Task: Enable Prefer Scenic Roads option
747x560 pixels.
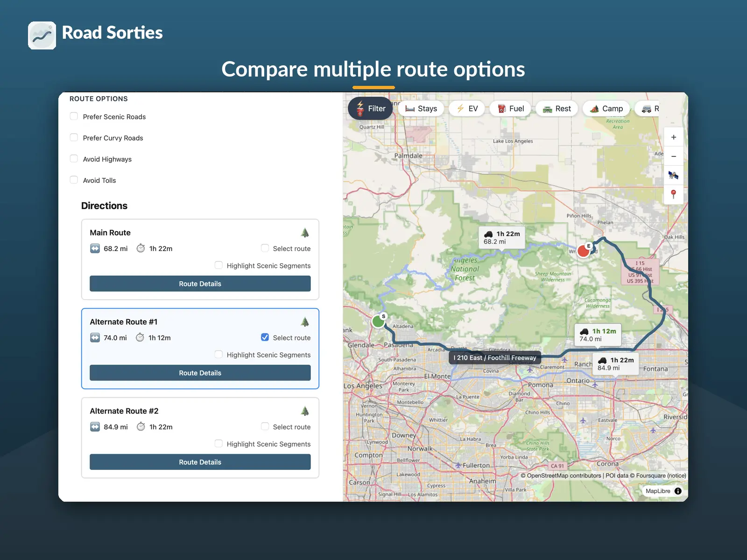Action: click(x=74, y=116)
